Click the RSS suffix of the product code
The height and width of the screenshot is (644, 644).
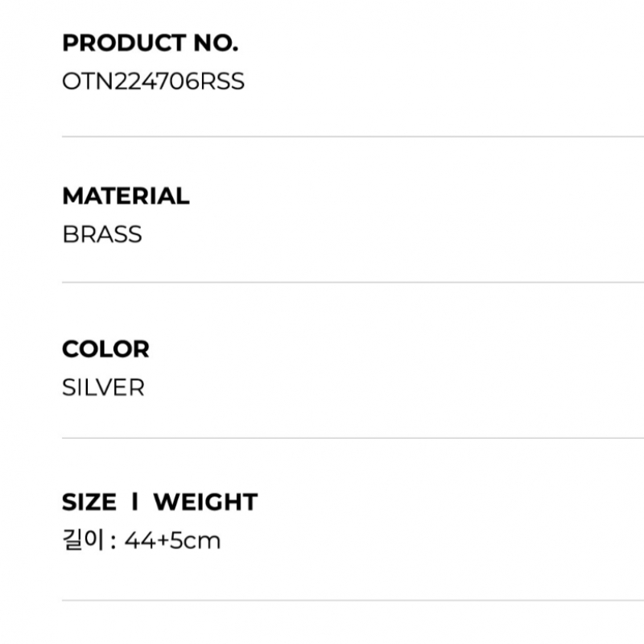222,81
